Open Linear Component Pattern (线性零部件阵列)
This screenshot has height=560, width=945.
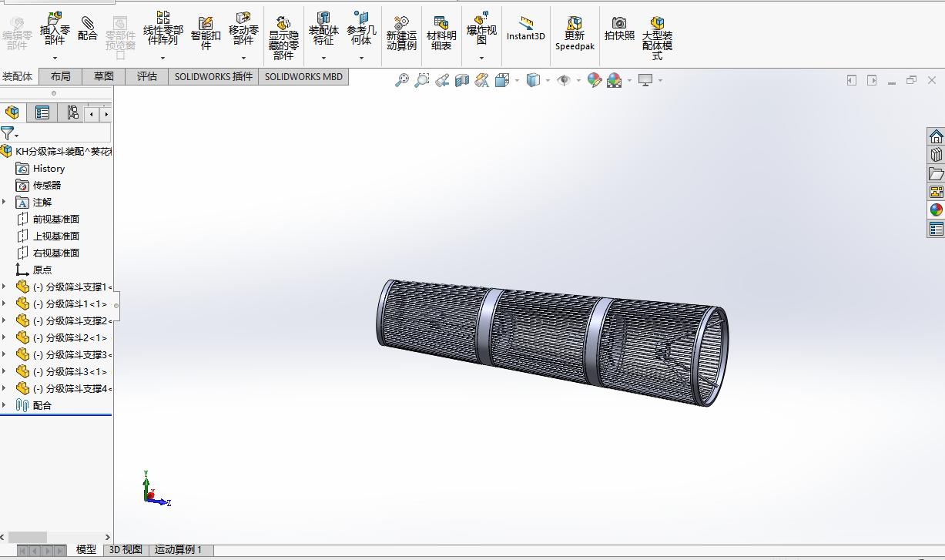(x=163, y=29)
